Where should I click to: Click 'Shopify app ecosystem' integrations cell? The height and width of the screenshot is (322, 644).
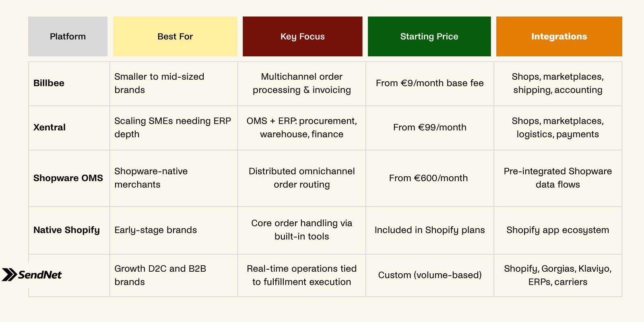click(558, 230)
